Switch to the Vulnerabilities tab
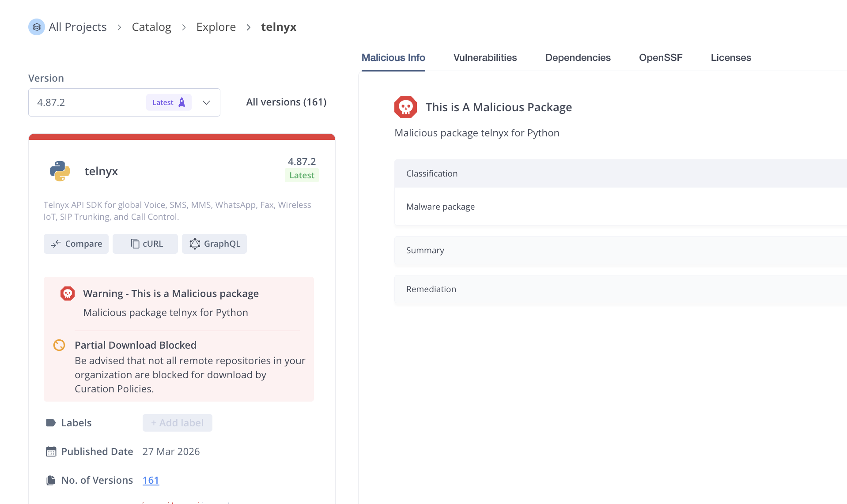 [485, 58]
